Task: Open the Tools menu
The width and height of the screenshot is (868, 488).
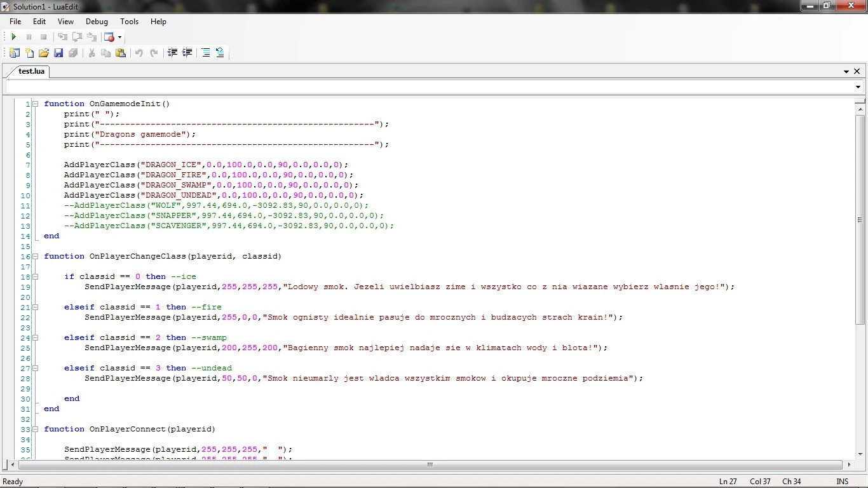Action: click(129, 22)
